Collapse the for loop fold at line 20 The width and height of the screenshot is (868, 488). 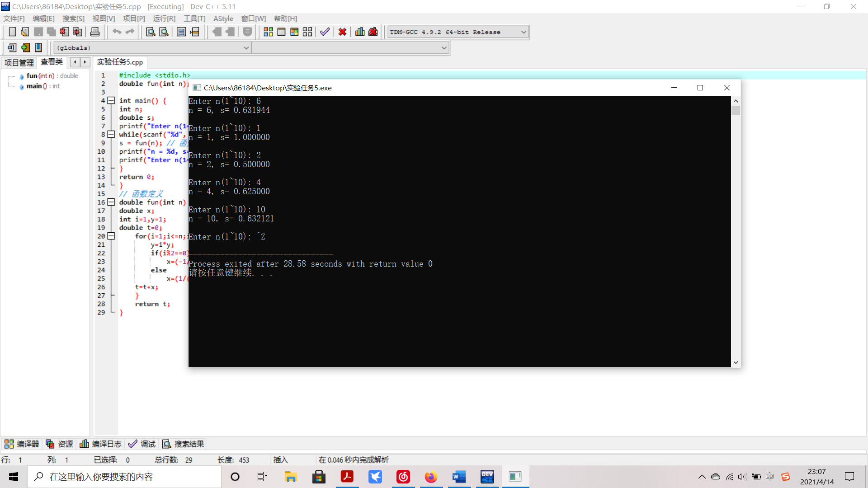(111, 236)
